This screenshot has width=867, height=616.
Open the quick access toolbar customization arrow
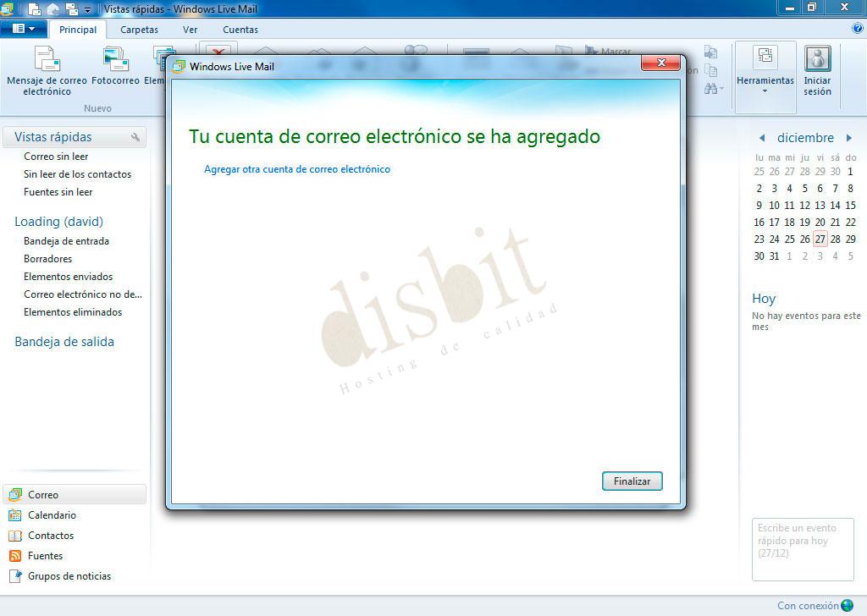click(88, 9)
